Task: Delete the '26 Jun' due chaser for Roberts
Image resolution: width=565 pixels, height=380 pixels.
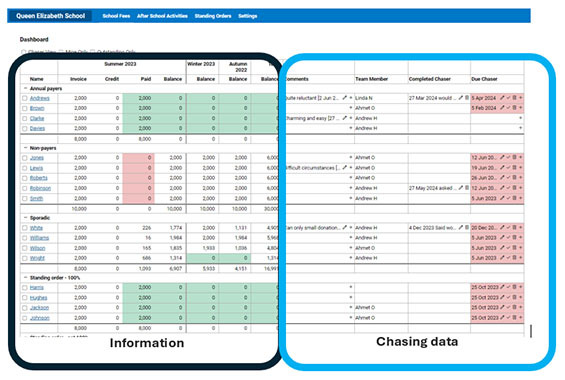Action: (x=515, y=178)
